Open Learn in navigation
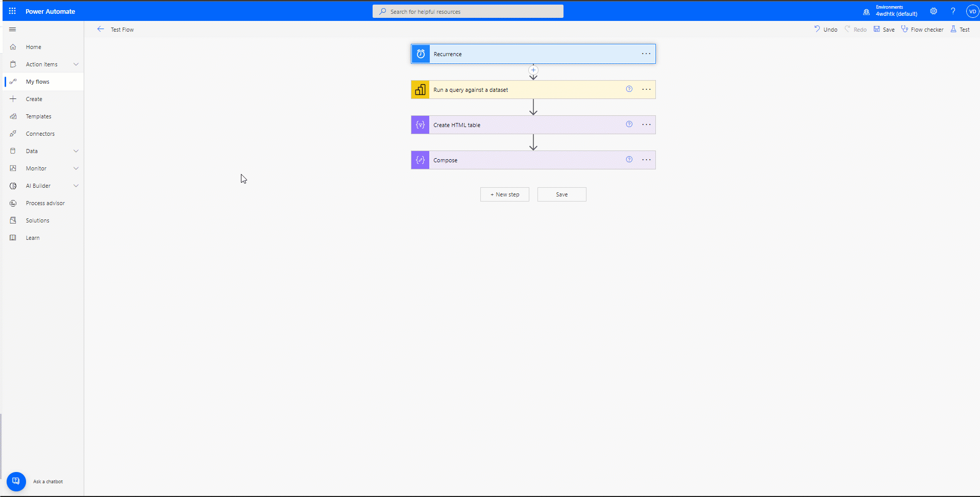The height and width of the screenshot is (497, 980). [33, 238]
